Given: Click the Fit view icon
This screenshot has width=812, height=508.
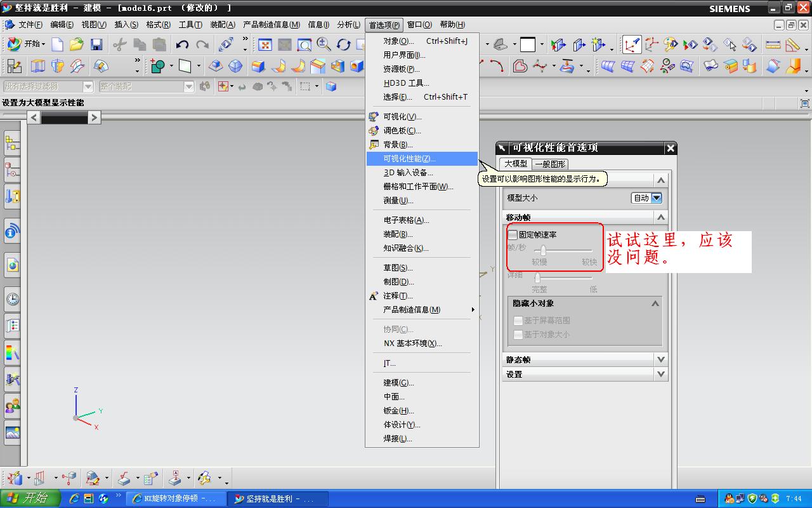Looking at the screenshot, I should click(x=265, y=44).
